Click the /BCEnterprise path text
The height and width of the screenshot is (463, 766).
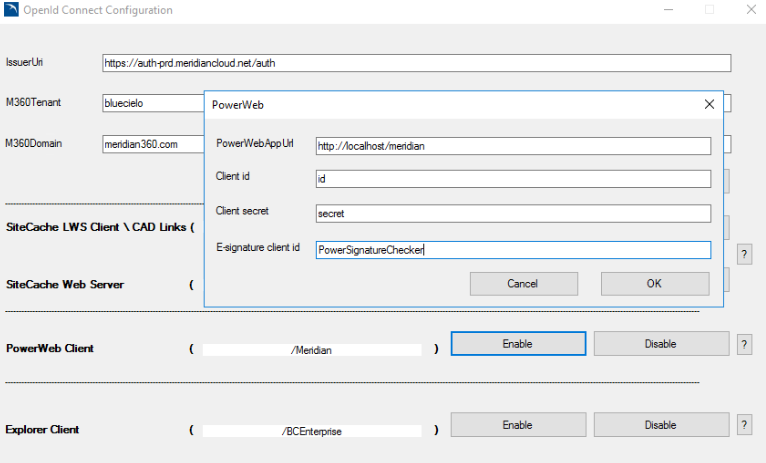click(311, 431)
